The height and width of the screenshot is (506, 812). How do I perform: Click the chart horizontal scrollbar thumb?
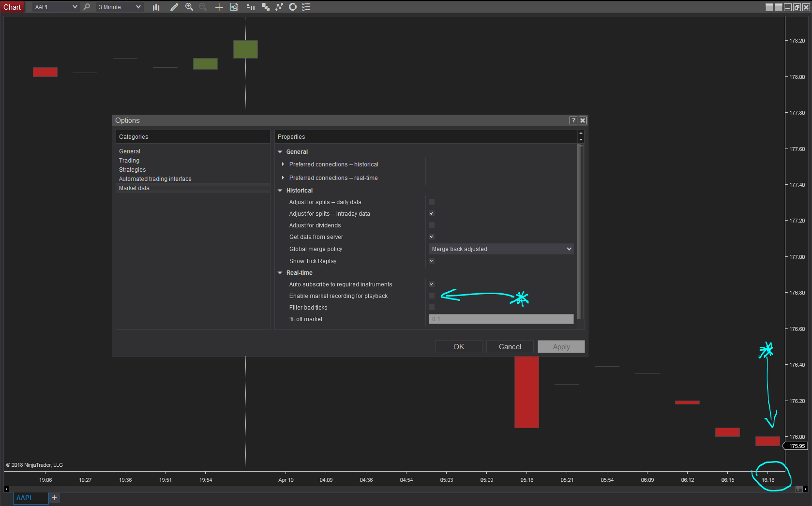[x=798, y=489]
